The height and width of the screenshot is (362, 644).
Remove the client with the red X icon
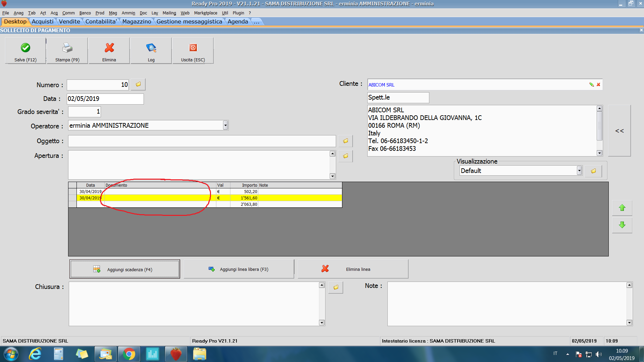pyautogui.click(x=598, y=84)
